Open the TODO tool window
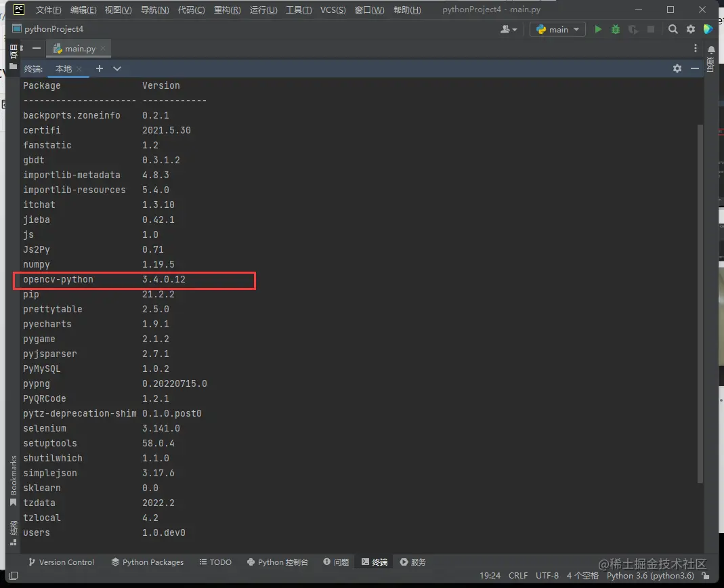Viewport: 724px width, 588px height. (x=215, y=562)
